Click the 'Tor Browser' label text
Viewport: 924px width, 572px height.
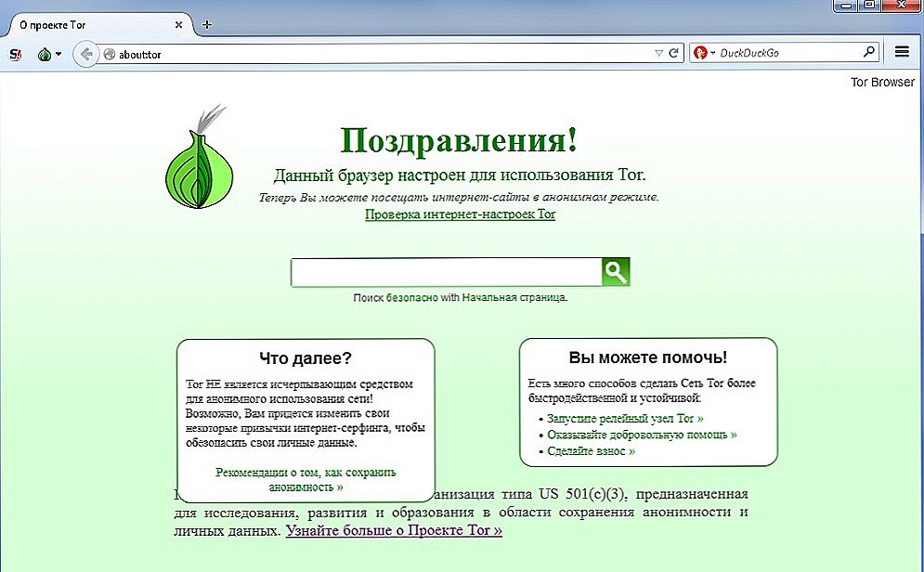[x=882, y=83]
